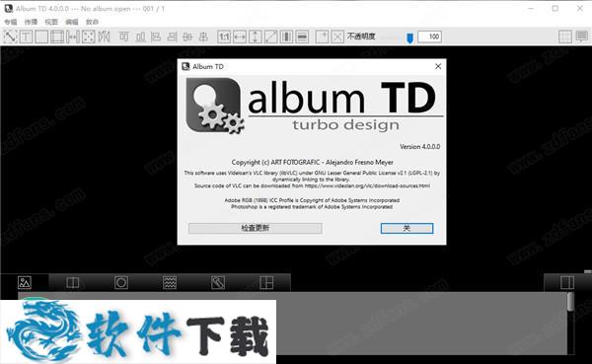Click the fit width horizontal arrows icon

point(240,36)
